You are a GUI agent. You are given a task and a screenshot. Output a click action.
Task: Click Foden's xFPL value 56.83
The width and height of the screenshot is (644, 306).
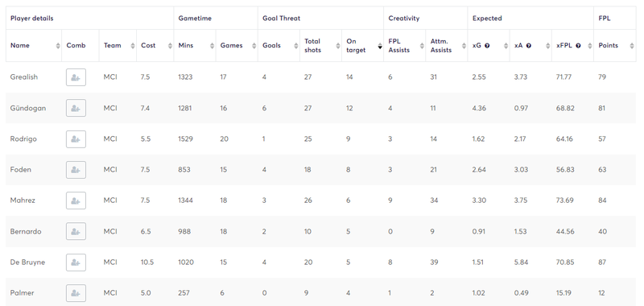(x=565, y=170)
